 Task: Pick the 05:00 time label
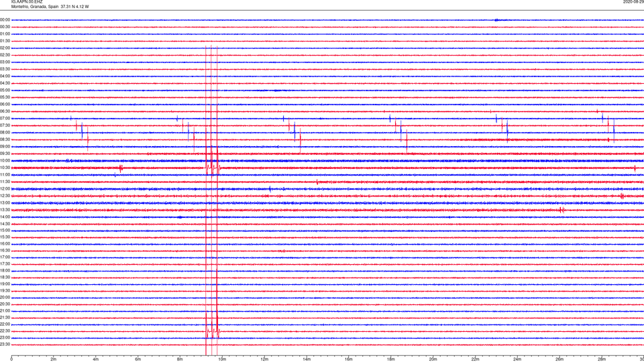5,90
